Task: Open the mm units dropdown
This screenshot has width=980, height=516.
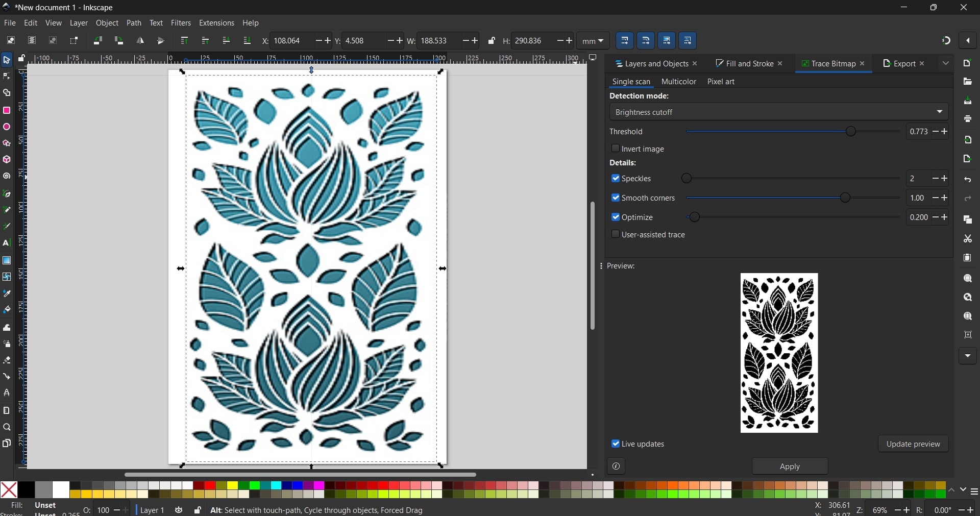Action: [593, 41]
